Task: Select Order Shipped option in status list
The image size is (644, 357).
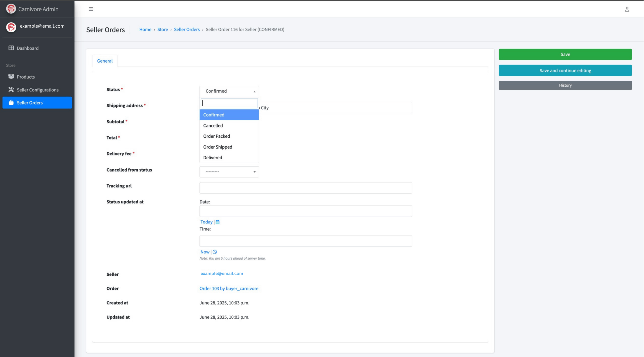Action: point(229,147)
